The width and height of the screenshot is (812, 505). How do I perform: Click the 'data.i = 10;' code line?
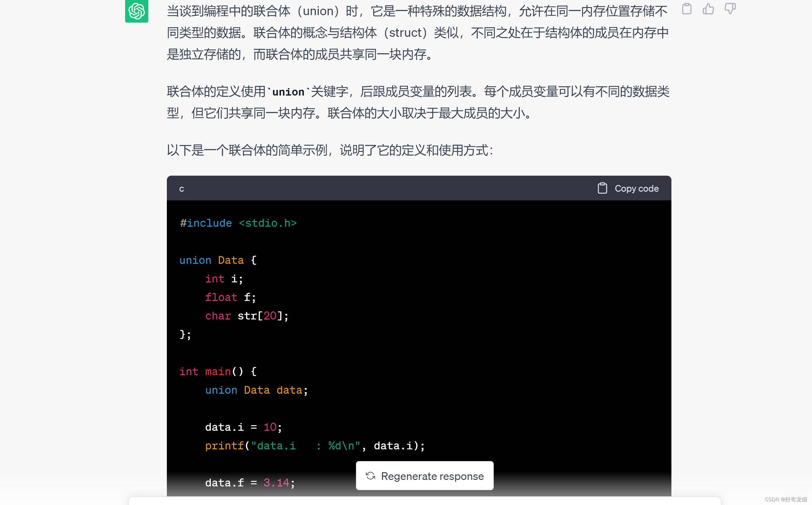[244, 427]
